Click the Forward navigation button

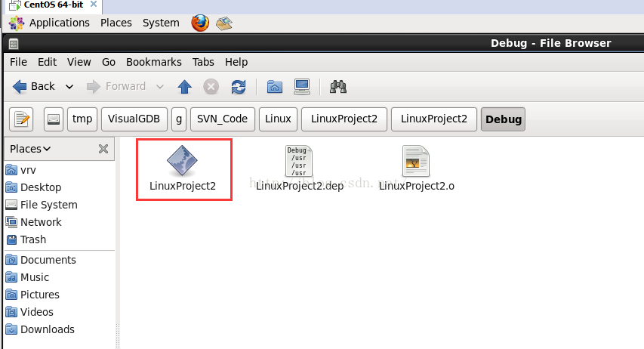[x=116, y=86]
